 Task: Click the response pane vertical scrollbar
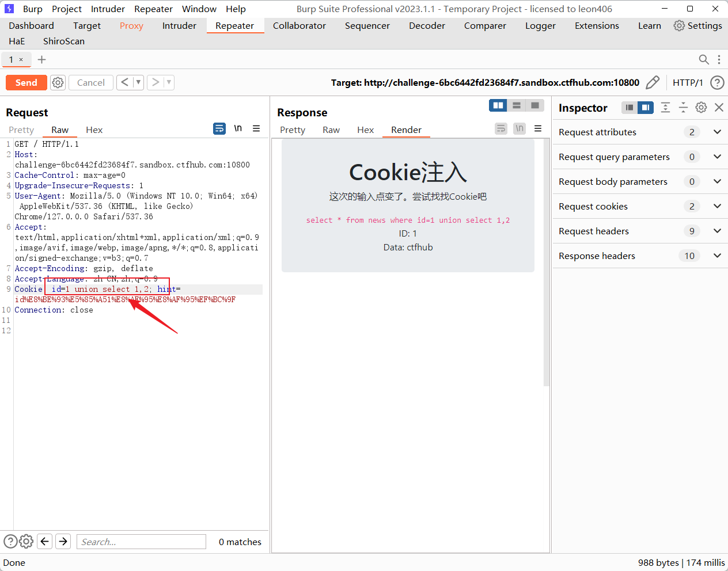point(547,262)
